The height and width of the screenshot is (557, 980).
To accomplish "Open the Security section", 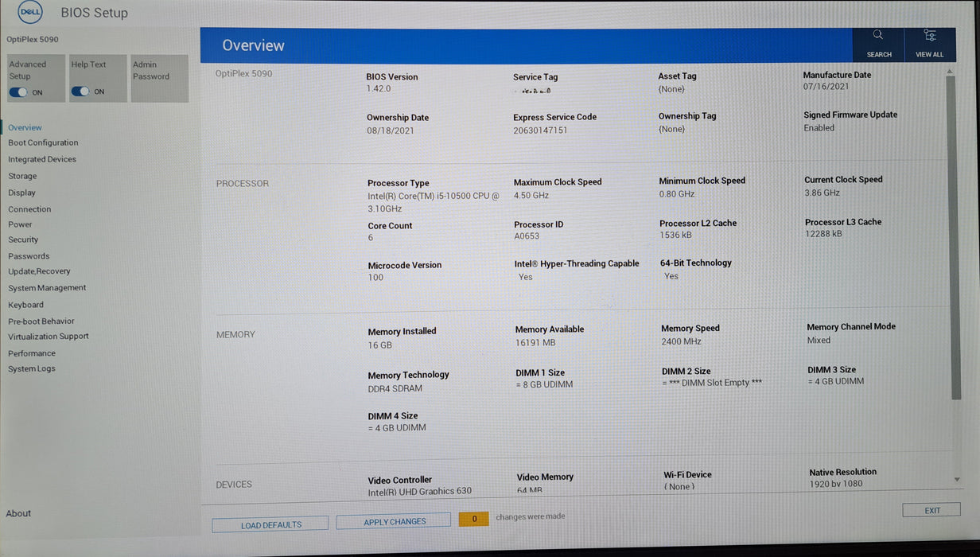I will tap(23, 240).
